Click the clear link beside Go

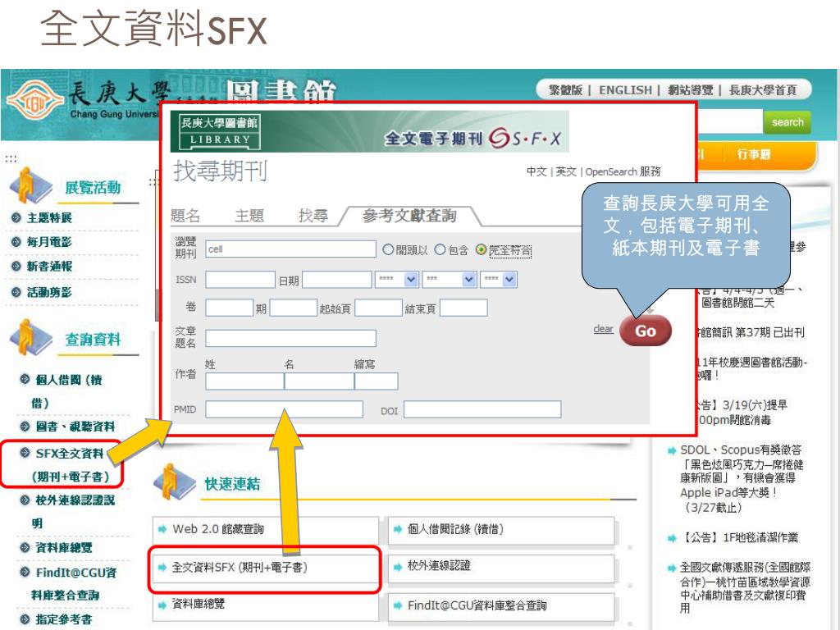point(603,329)
